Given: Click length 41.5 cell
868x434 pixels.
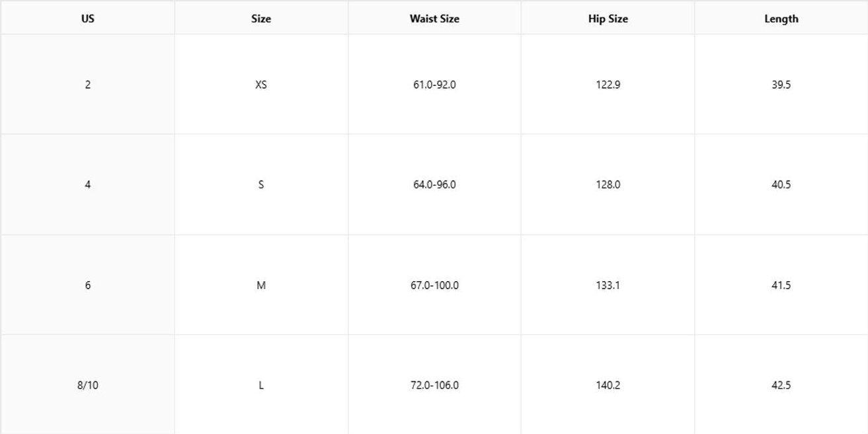Looking at the screenshot, I should (x=781, y=285).
